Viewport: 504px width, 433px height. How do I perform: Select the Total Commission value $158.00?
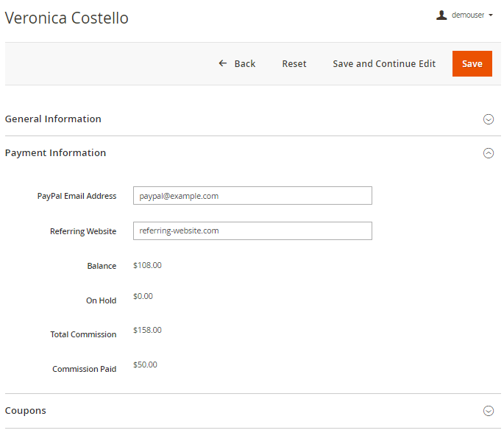147,330
